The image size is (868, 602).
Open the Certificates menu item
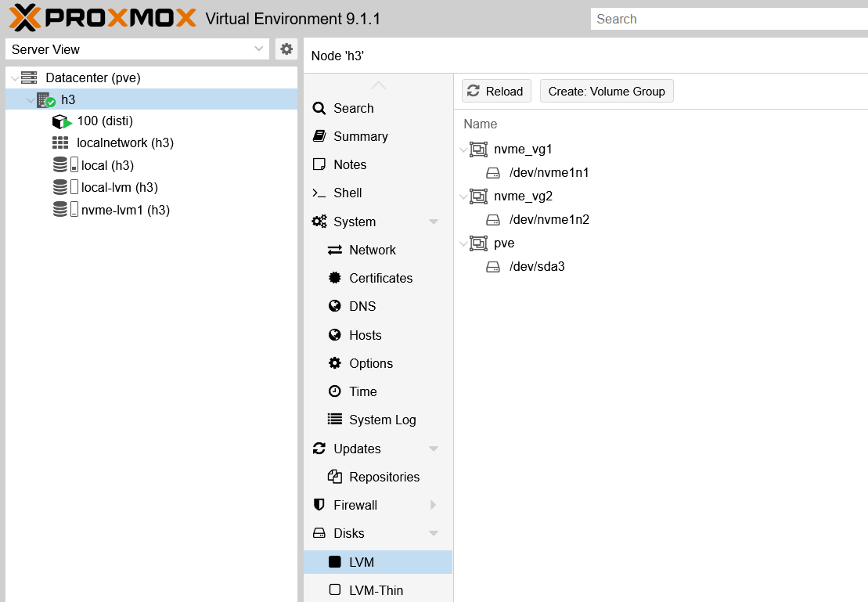click(x=378, y=278)
